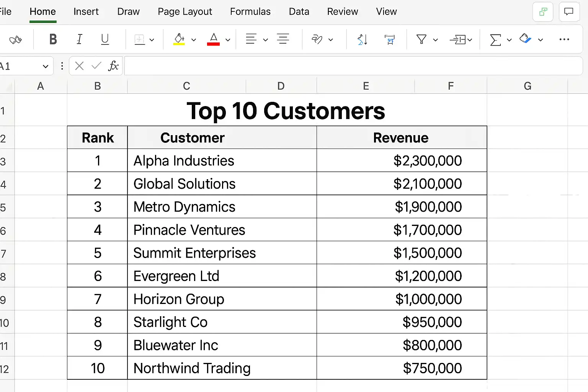Click the Sort icon
Screen dimensions: 588x392
point(362,39)
